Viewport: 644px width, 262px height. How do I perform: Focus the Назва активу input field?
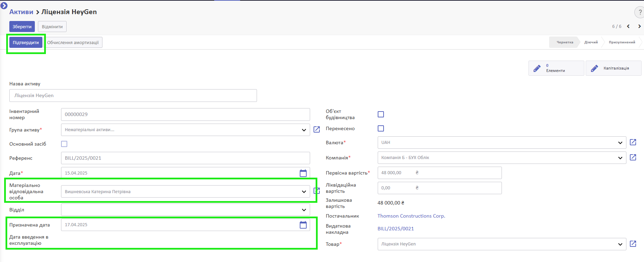click(x=133, y=95)
